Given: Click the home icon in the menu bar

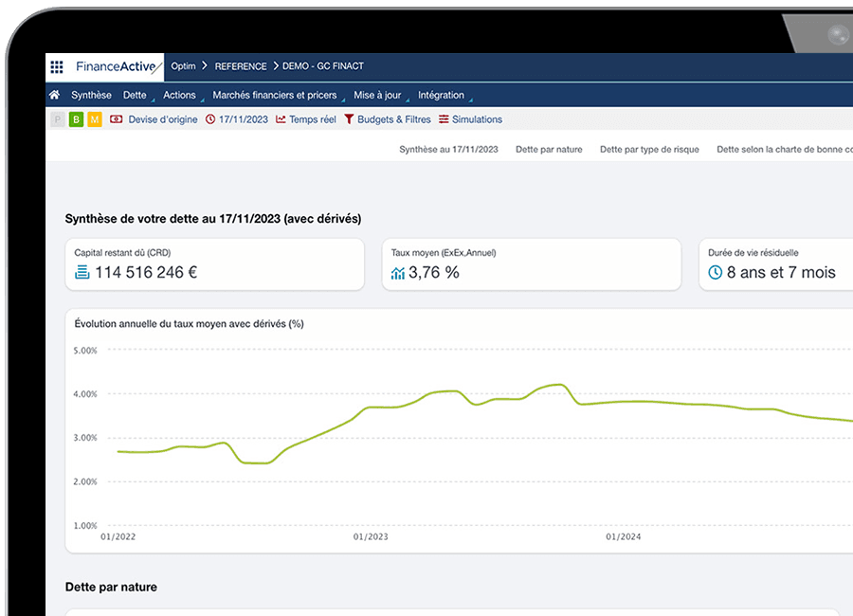Looking at the screenshot, I should tap(55, 96).
